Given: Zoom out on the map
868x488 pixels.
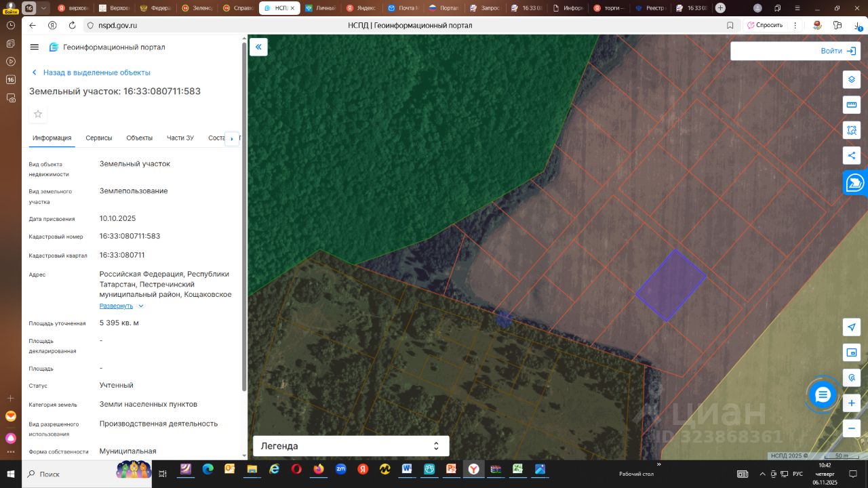Looking at the screenshot, I should point(852,428).
